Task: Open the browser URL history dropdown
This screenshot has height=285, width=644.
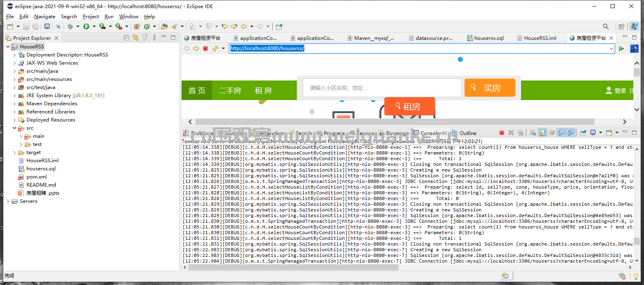Action: pyautogui.click(x=611, y=48)
